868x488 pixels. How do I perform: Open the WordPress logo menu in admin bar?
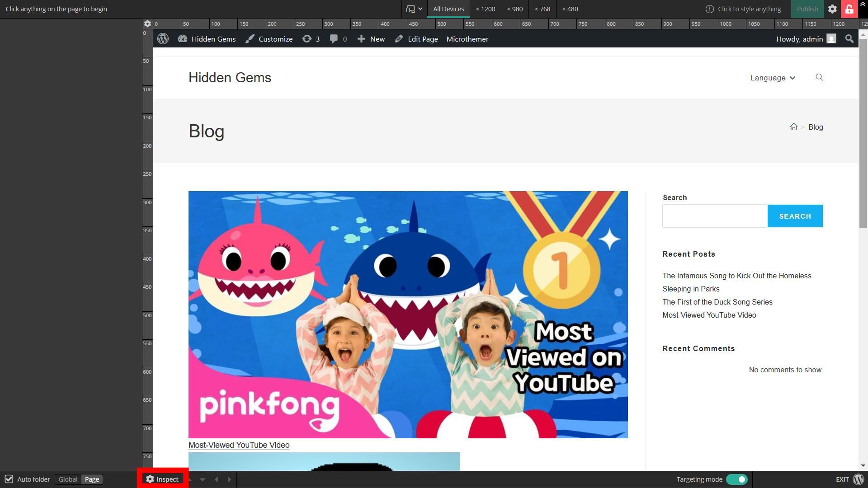pyautogui.click(x=163, y=39)
